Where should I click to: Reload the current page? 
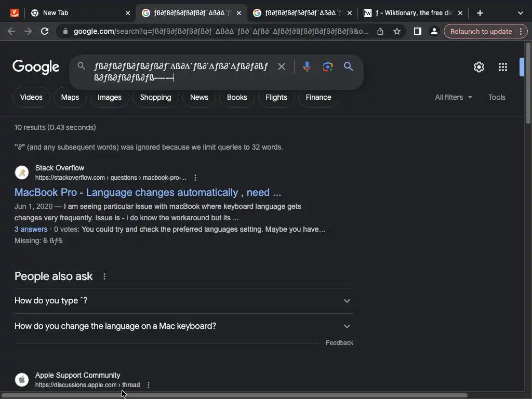coord(45,31)
